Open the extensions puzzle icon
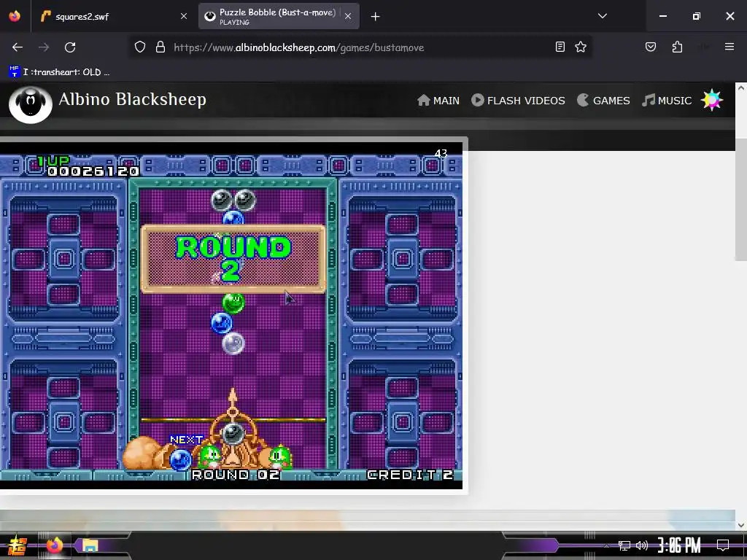Image resolution: width=747 pixels, height=560 pixels. 677,47
